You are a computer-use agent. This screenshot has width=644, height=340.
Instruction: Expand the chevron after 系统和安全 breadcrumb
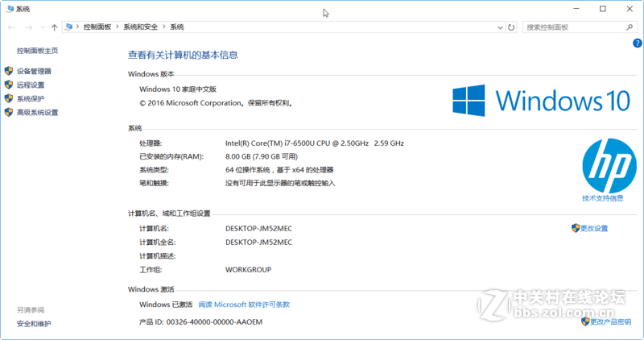pos(164,27)
